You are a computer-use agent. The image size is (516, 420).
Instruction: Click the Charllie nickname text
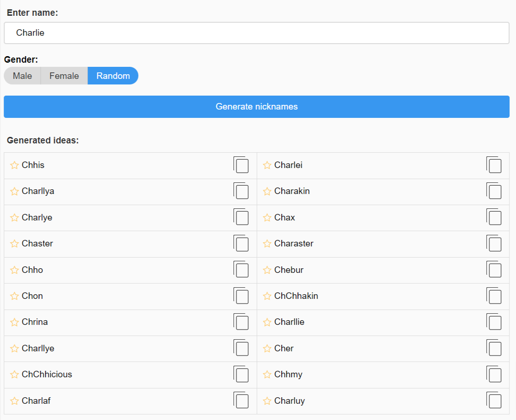pyautogui.click(x=289, y=322)
